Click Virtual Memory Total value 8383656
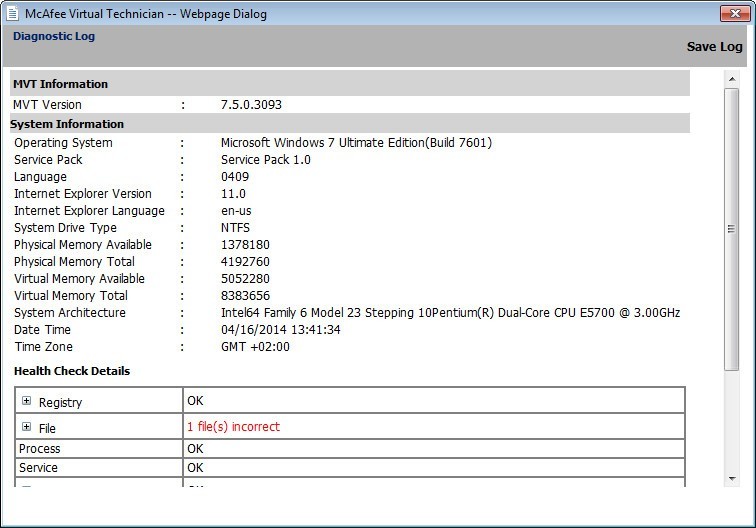Viewport: 756px width, 528px height. point(245,296)
